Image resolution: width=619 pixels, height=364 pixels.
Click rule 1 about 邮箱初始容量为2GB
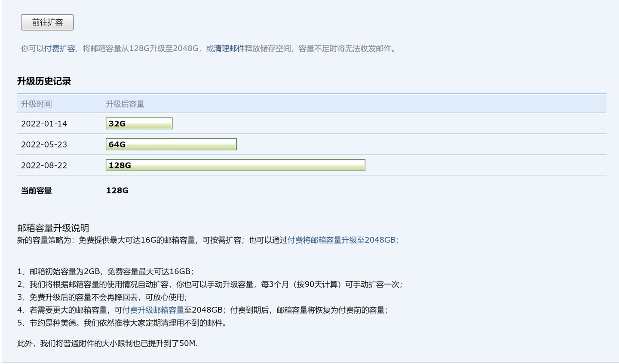tap(105, 272)
